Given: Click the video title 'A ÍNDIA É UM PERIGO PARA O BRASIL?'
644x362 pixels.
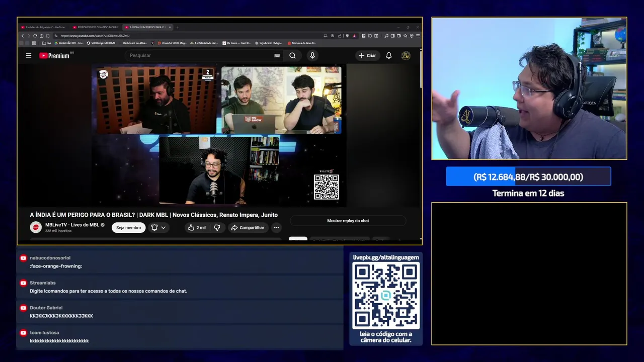Looking at the screenshot, I should point(83,215).
